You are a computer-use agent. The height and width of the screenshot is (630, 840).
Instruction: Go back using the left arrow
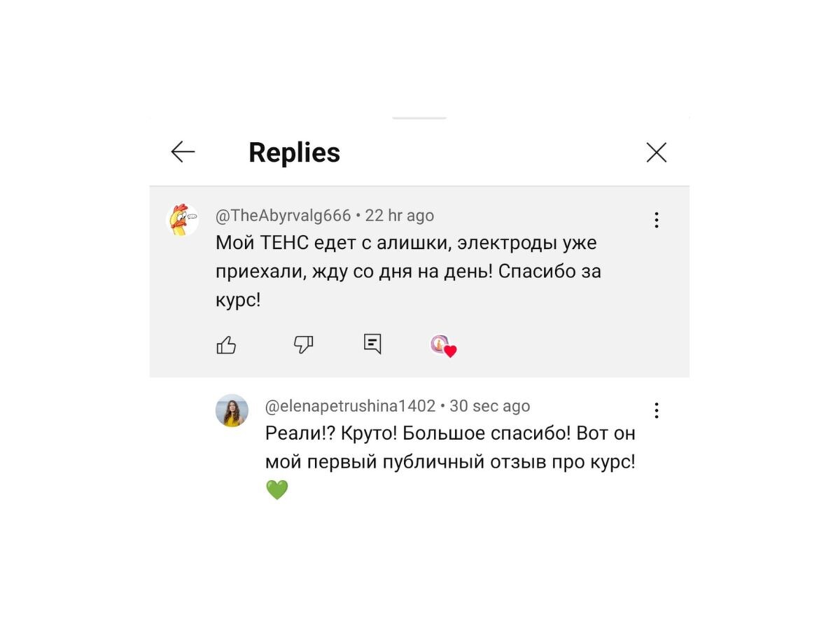click(x=183, y=152)
